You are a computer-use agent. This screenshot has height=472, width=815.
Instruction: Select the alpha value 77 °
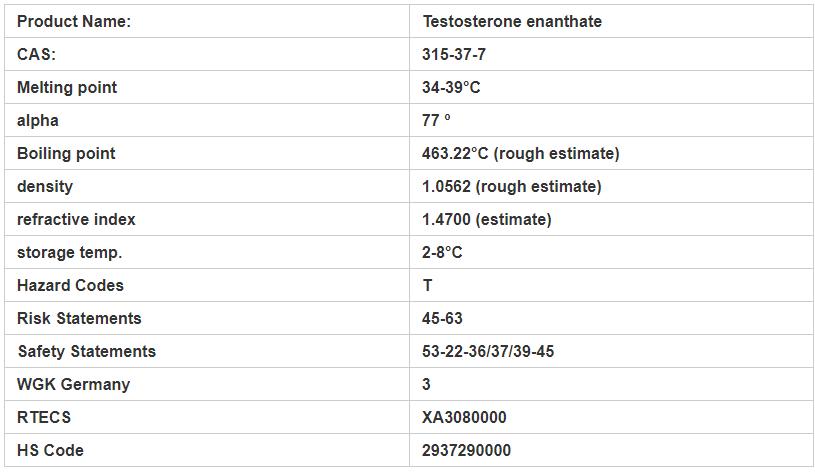(x=436, y=120)
